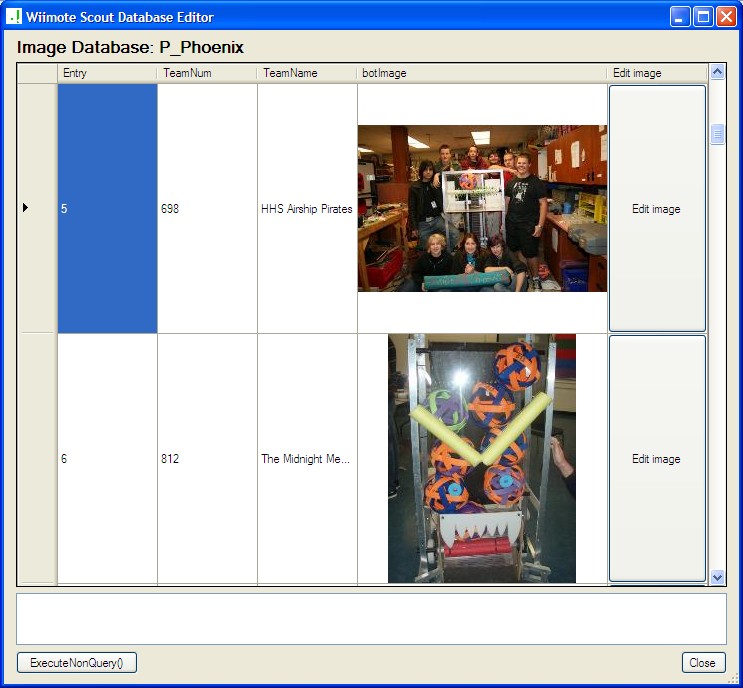Select TeamNum cell 812
Viewport: 743px width, 688px height.
tap(208, 459)
